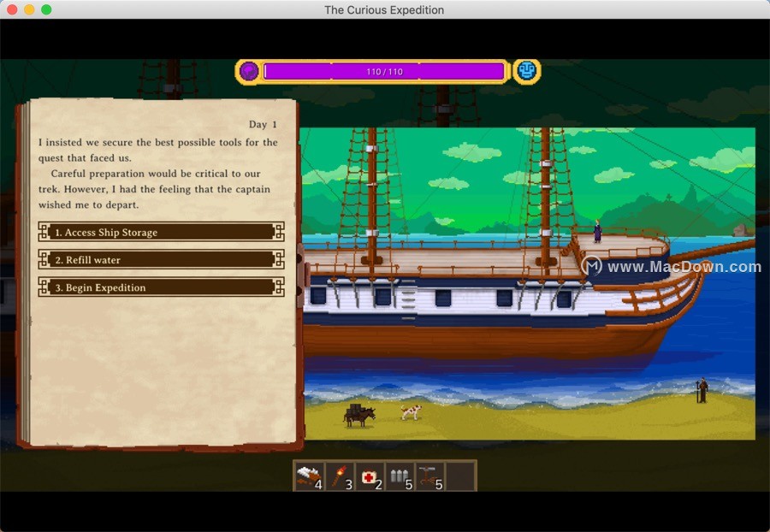770x532 pixels.
Task: Click the spotted dog on the beach
Action: tap(411, 411)
